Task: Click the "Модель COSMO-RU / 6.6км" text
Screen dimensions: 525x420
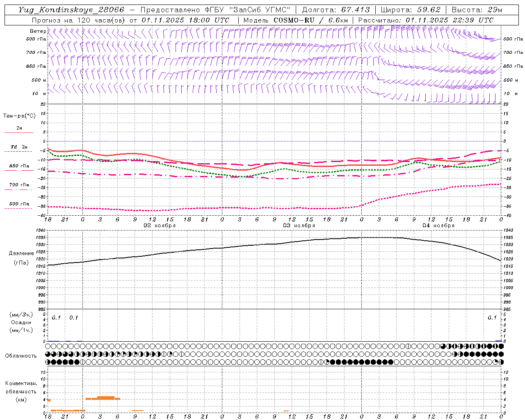Action: [x=296, y=20]
